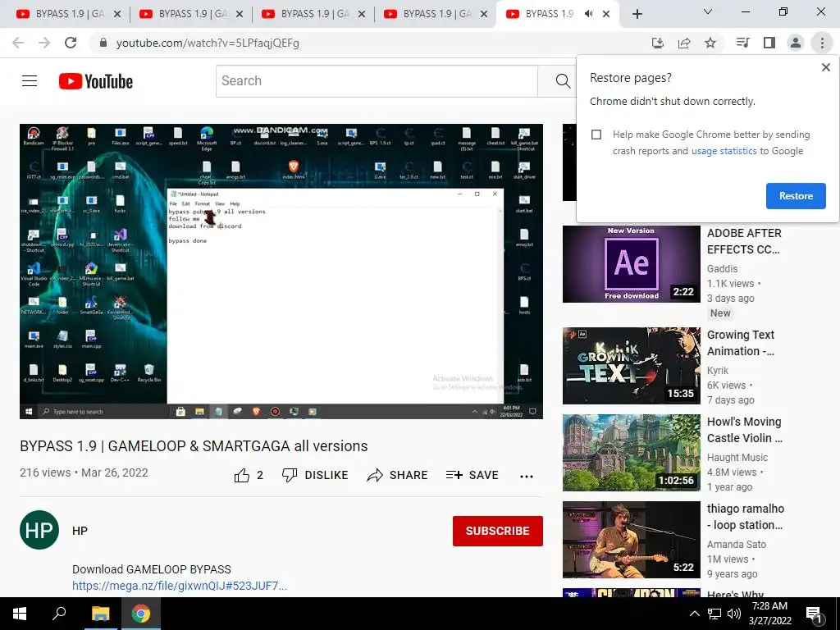Viewport: 840px width, 630px height.
Task: Open the Kyrik channel name
Action: (x=718, y=371)
